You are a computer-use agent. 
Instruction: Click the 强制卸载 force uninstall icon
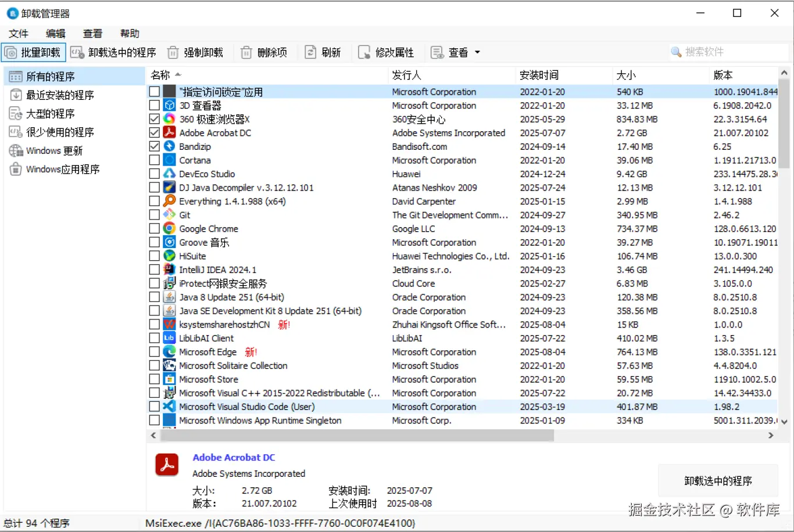click(173, 53)
